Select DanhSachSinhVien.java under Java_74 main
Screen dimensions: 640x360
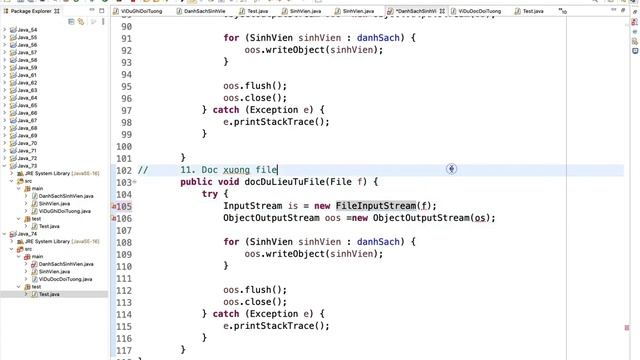[x=66, y=264]
